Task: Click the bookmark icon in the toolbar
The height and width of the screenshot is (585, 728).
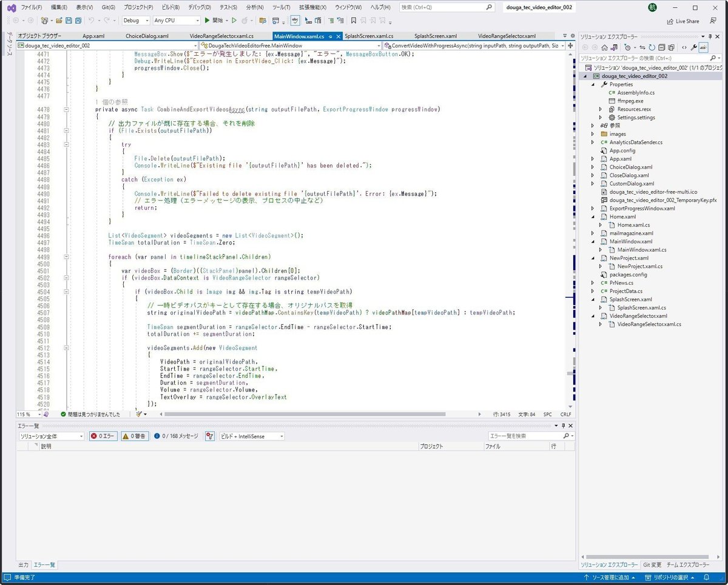Action: point(354,21)
